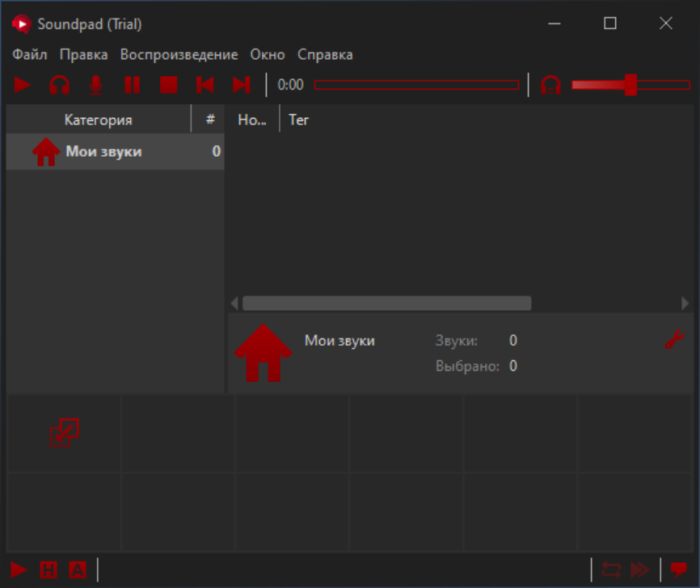
Task: Toggle repeat/loop playback icon
Action: click(x=611, y=569)
